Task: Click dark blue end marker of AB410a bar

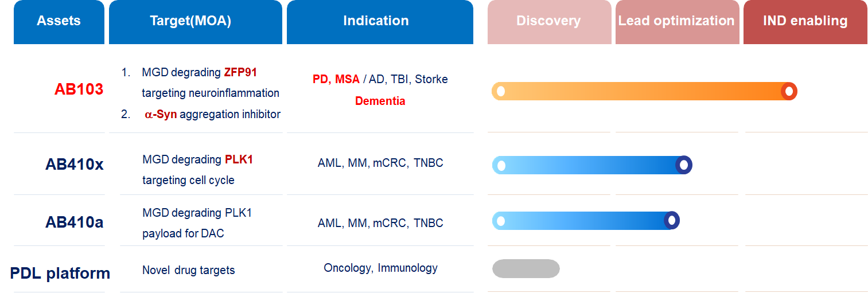Action: 671,221
